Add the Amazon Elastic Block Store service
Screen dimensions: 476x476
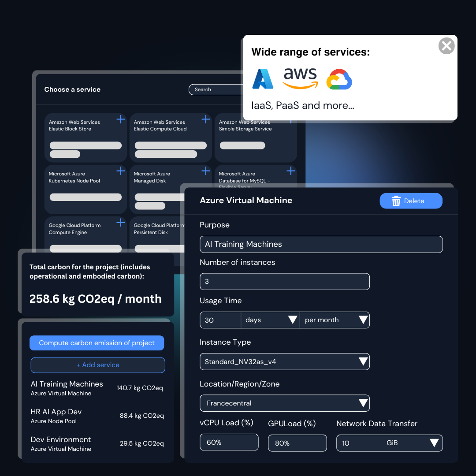click(x=120, y=119)
